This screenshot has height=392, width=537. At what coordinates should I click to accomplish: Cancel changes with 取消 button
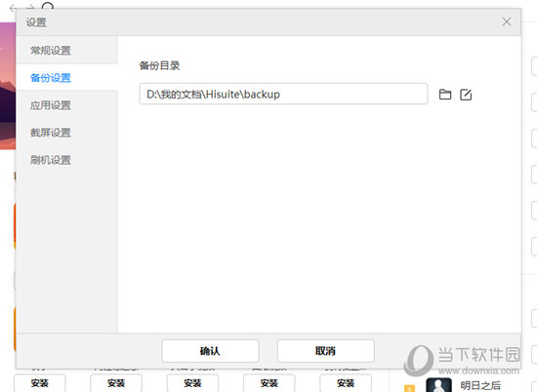point(325,351)
